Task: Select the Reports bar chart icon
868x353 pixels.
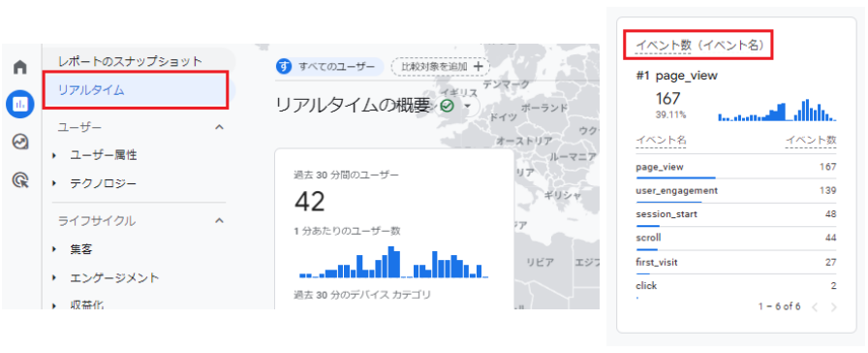Action: click(20, 104)
